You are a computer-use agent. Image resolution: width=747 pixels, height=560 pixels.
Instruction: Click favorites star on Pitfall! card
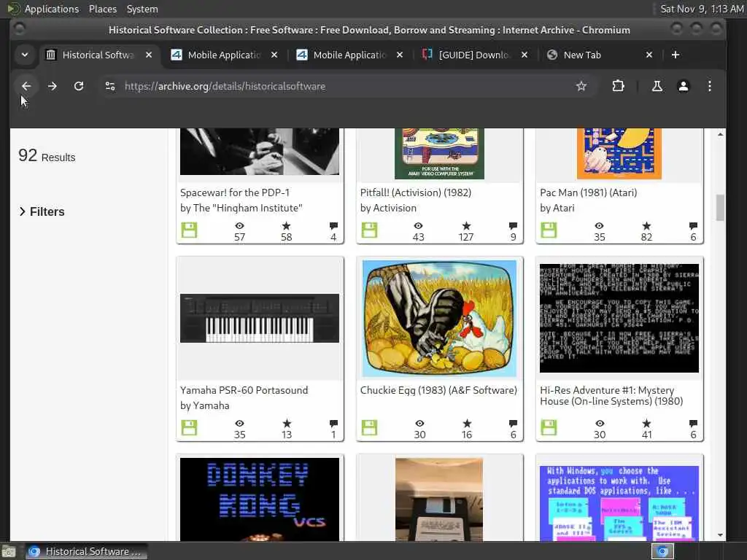tap(466, 226)
